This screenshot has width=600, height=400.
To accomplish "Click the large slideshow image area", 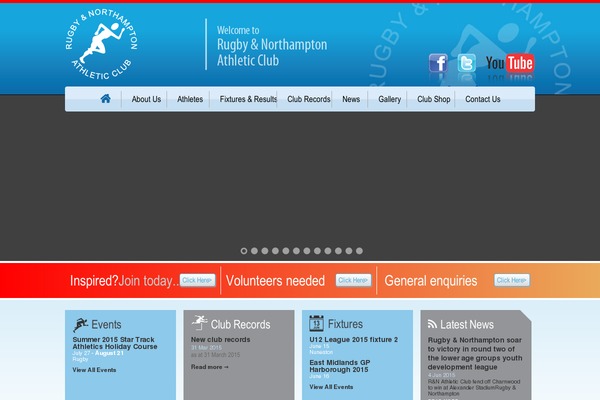I will [300, 180].
